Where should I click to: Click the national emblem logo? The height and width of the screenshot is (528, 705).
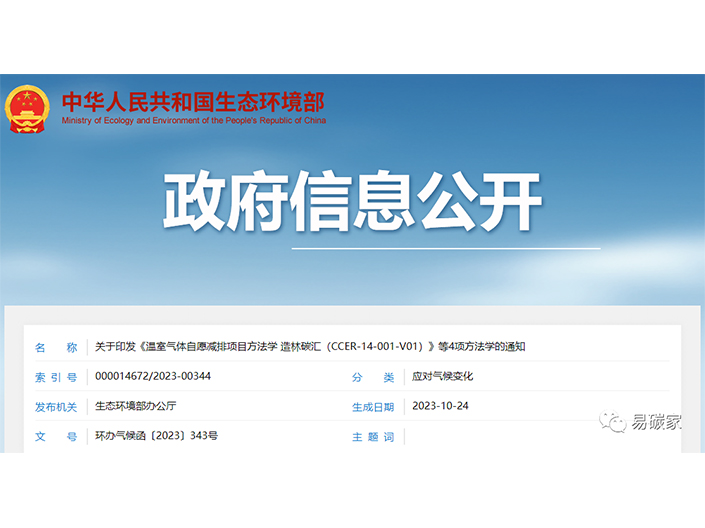point(28,109)
